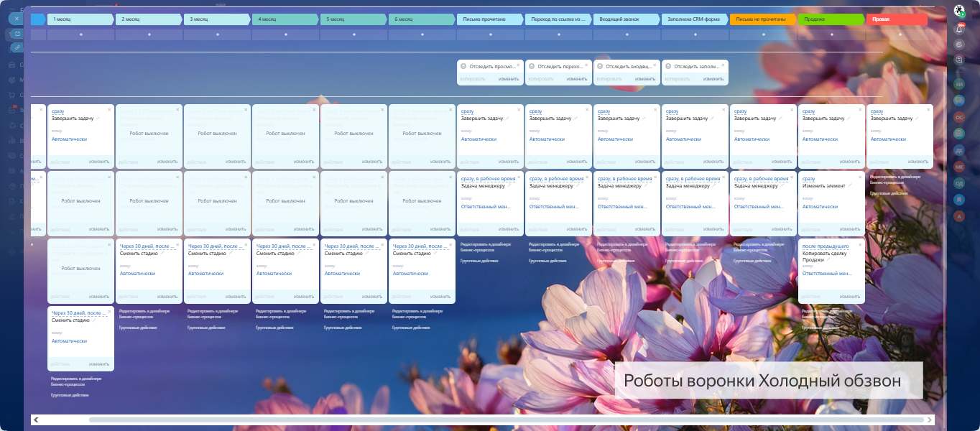
Task: Change Ответственный recipient under Переход по ссылке
Action: tap(554, 206)
